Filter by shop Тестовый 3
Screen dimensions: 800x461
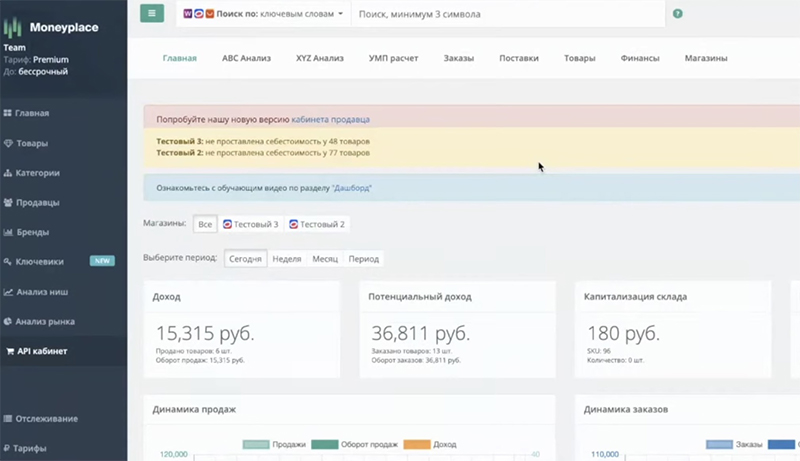[x=251, y=224]
